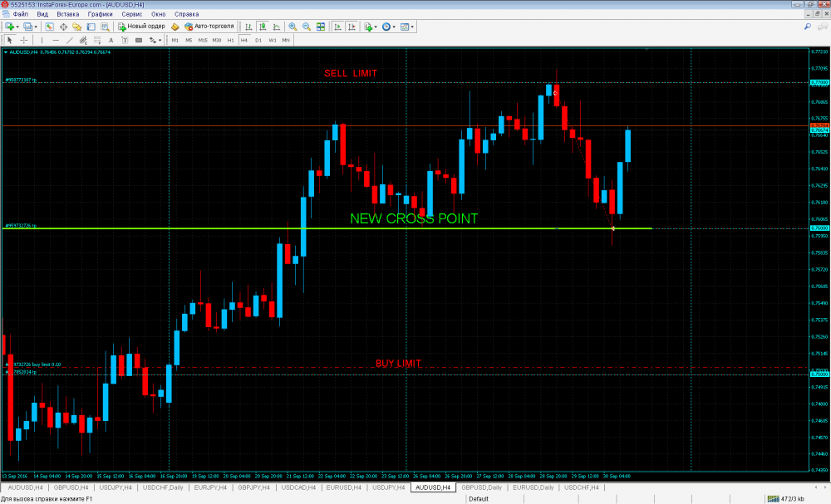
Task: Select the Crosshair tool
Action: (24, 40)
